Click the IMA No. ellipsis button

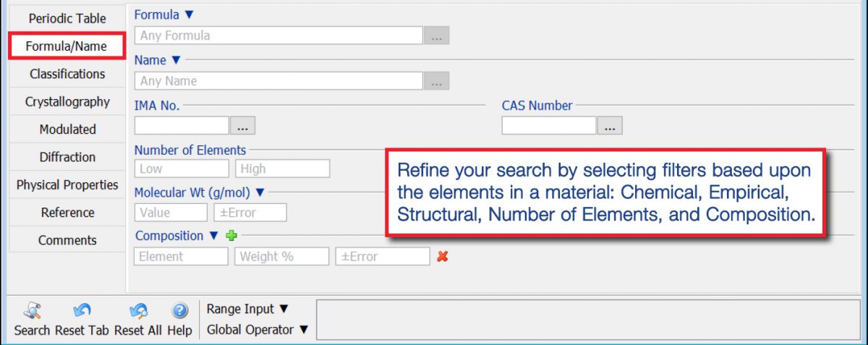[x=242, y=126]
